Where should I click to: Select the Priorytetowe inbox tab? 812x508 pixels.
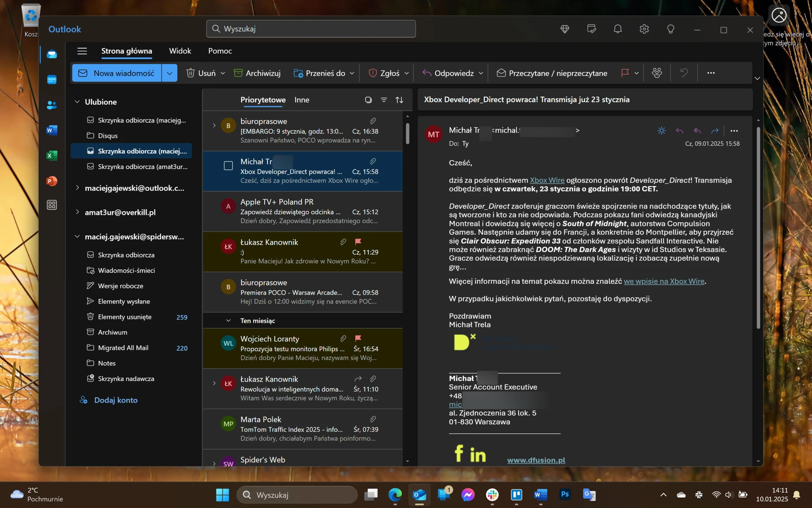click(x=263, y=100)
